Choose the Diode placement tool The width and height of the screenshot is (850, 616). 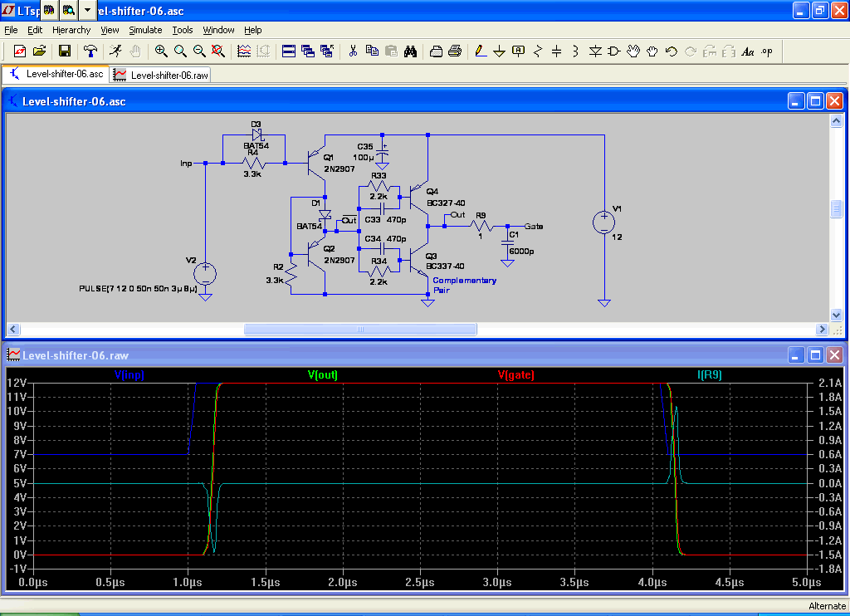(595, 51)
